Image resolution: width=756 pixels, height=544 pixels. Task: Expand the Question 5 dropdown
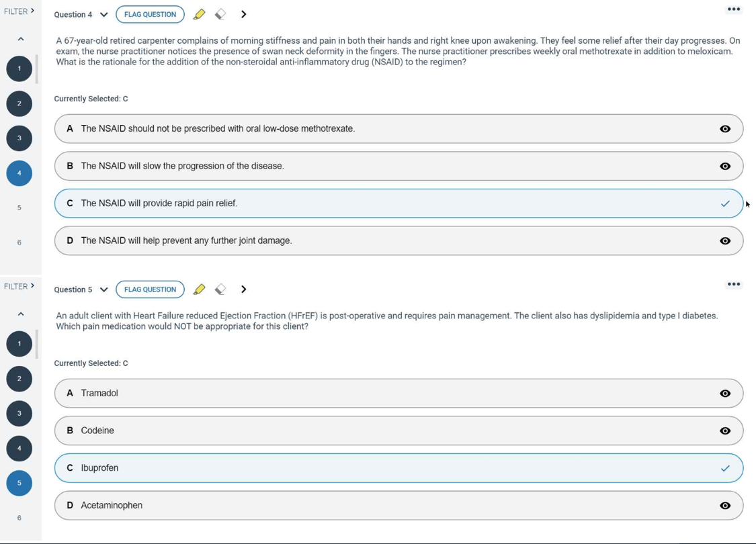103,290
